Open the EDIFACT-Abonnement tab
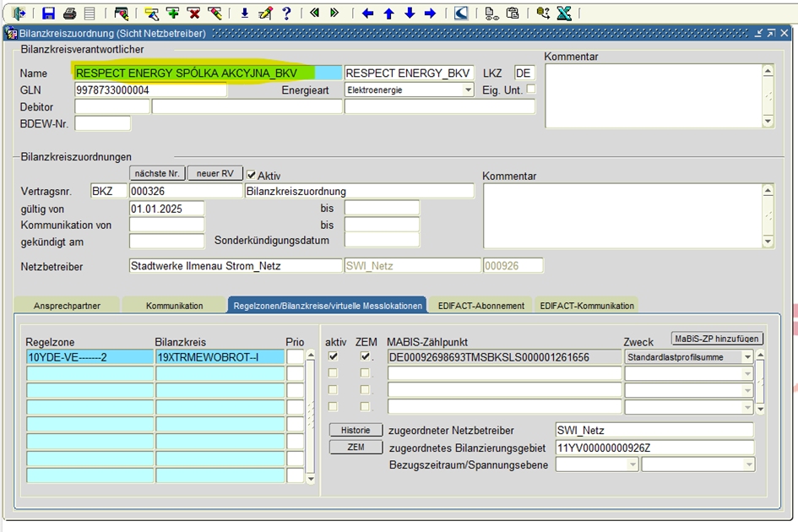The image size is (798, 532). [x=480, y=305]
